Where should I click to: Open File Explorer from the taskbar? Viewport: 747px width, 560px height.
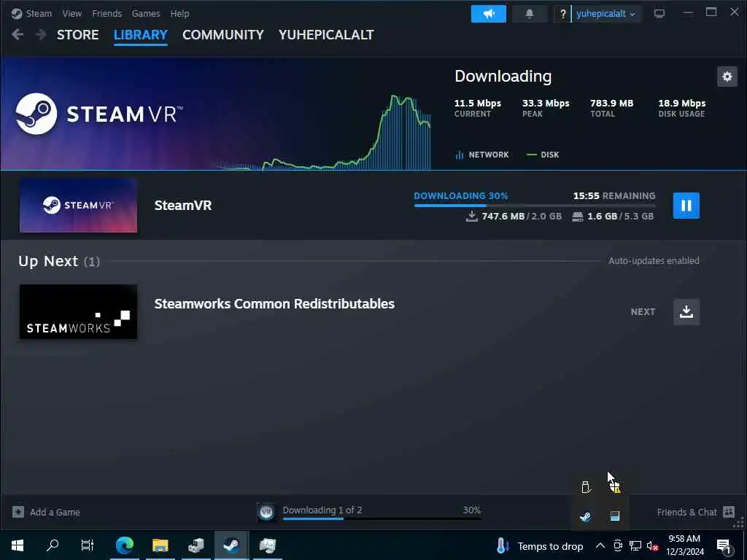(x=160, y=545)
